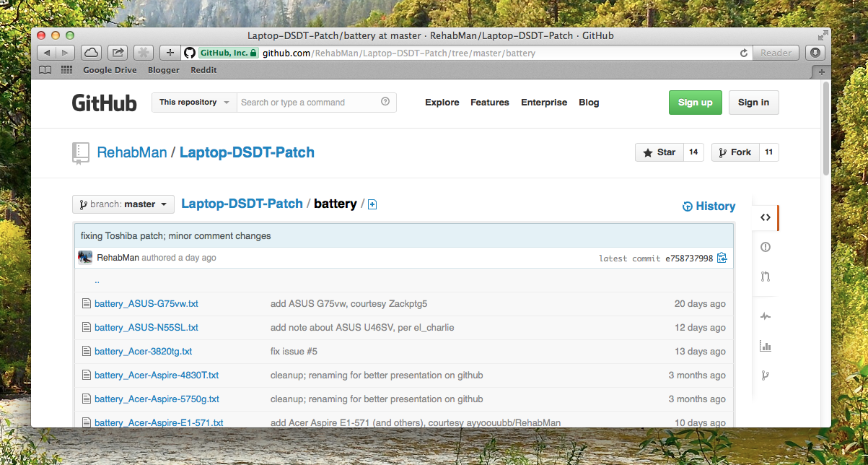Click the Share toolbar icon
The height and width of the screenshot is (465, 868).
pyautogui.click(x=118, y=53)
